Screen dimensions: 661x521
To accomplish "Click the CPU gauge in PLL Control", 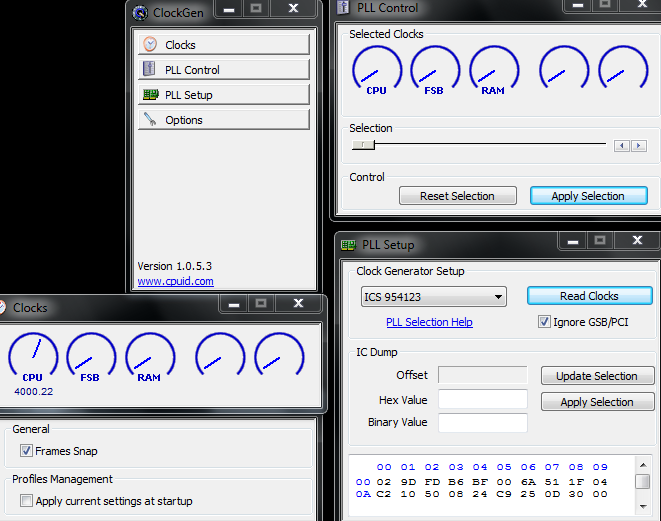I will coord(377,71).
